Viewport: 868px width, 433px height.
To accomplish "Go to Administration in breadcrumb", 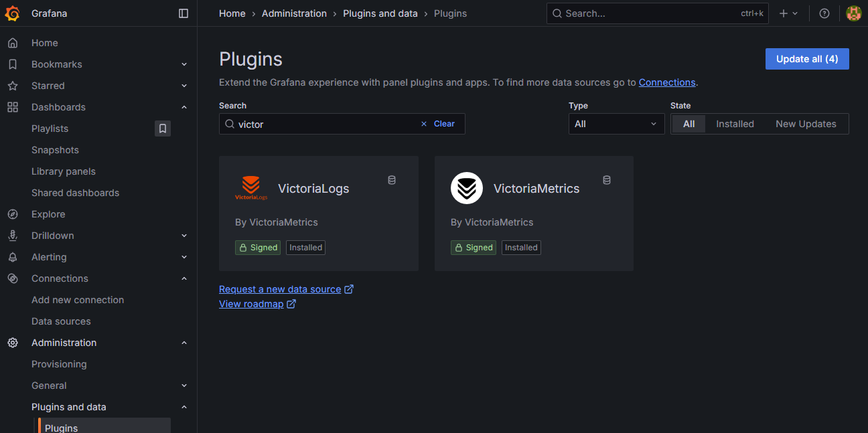I will tap(294, 13).
